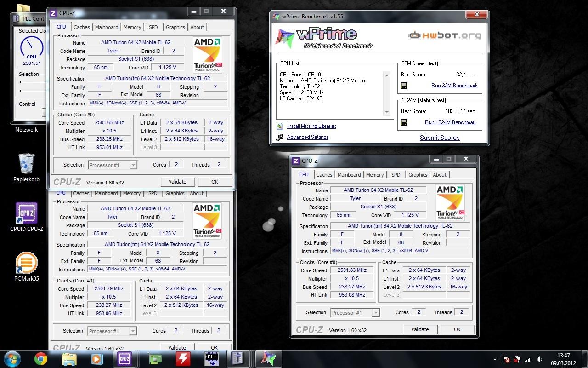Open Mainboard tab in CPU-Z showing 2501.83 MHz
The height and width of the screenshot is (368, 588).
349,175
